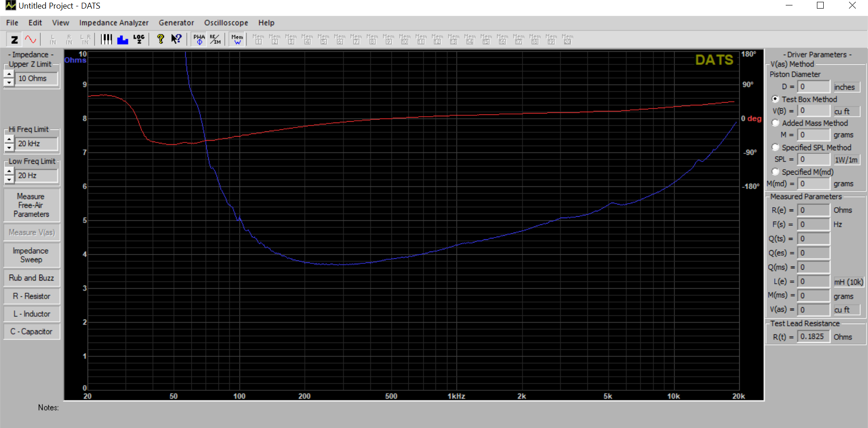Choose the Specified SPL Method radio button
The width and height of the screenshot is (868, 428).
coord(776,147)
